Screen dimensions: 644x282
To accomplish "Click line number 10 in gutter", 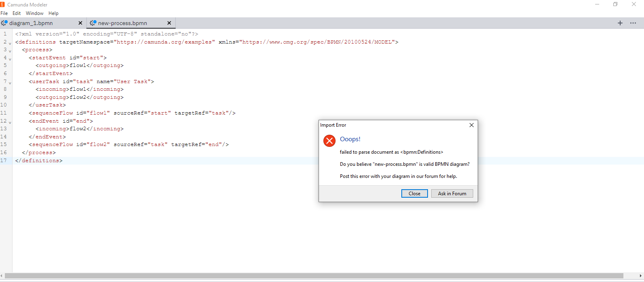I will click(x=4, y=105).
